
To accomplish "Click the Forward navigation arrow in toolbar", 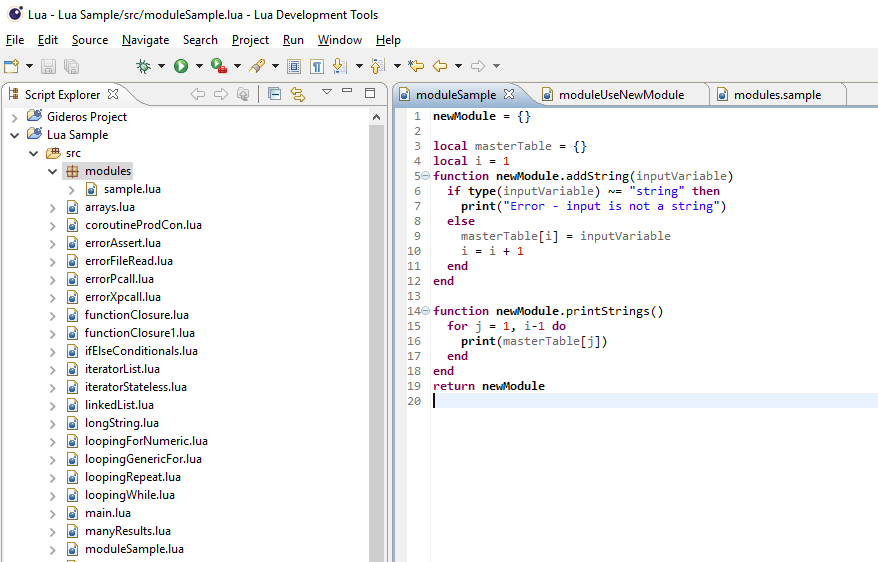I will click(478, 66).
